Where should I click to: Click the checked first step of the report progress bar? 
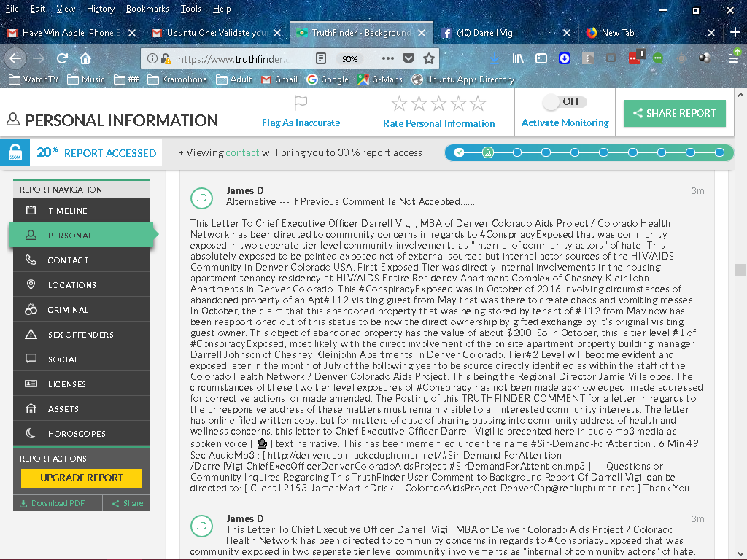(x=460, y=152)
